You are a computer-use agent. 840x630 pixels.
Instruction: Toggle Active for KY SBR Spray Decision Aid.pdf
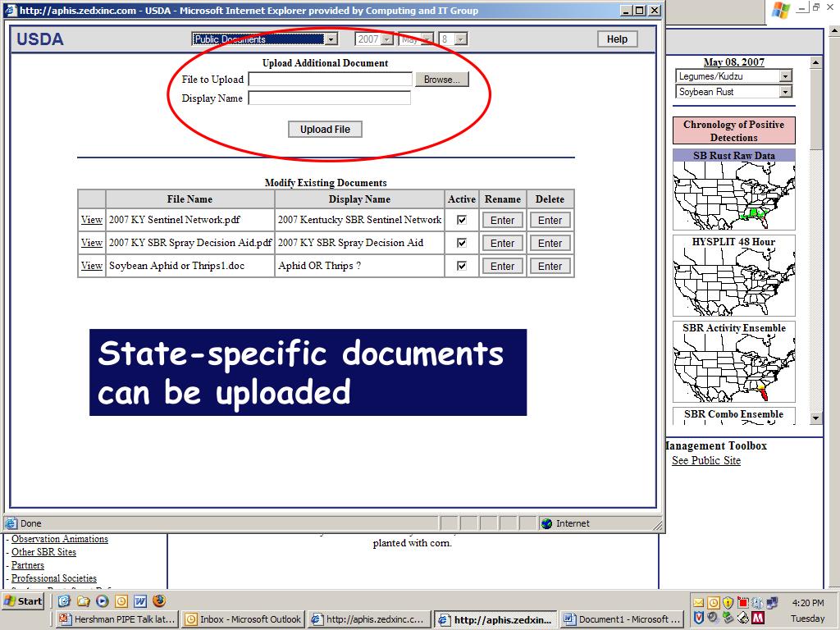click(461, 243)
